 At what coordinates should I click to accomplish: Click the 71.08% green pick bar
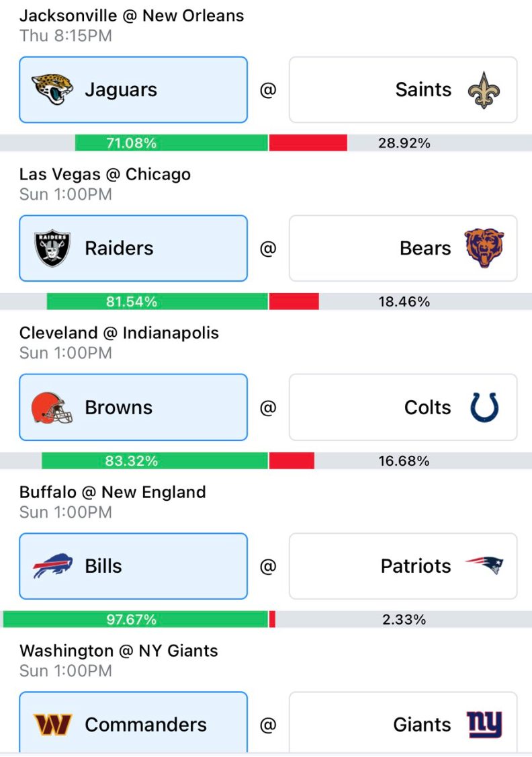coord(171,143)
